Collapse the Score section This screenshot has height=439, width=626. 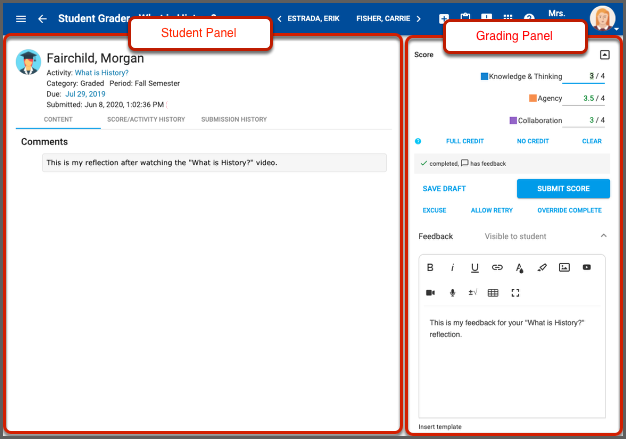coord(605,55)
